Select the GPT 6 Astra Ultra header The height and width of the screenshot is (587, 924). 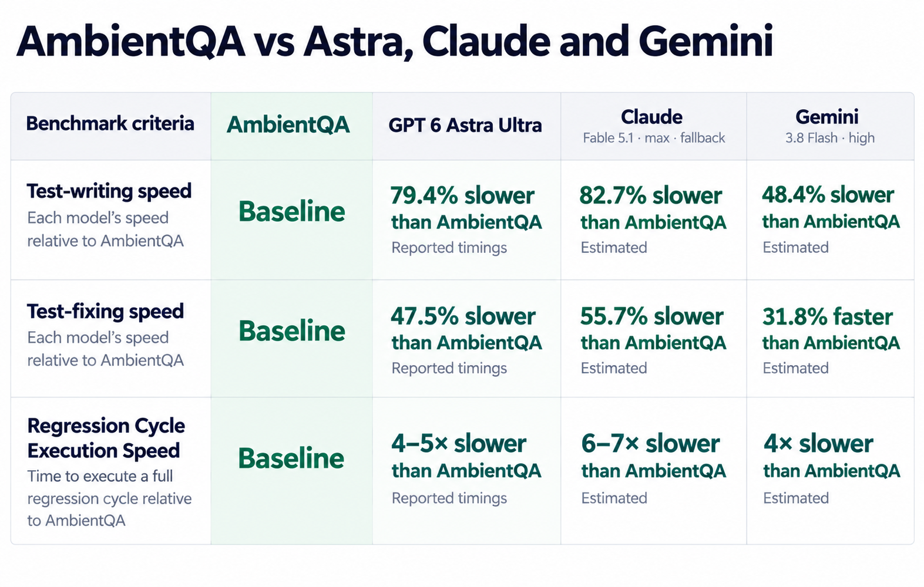point(465,125)
